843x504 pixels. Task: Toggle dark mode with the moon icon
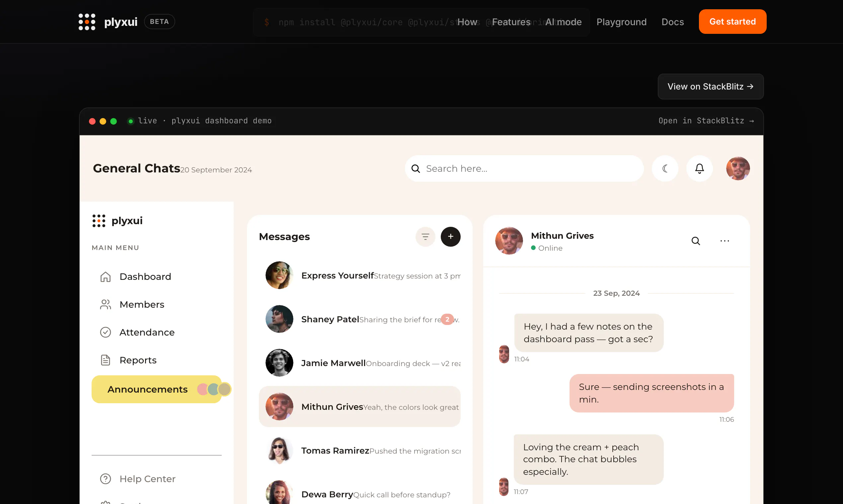(x=665, y=168)
